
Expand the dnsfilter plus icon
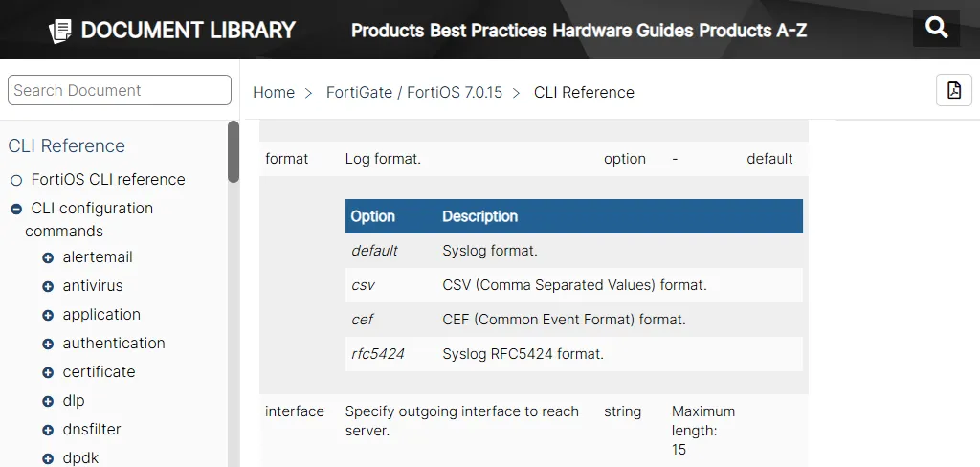click(48, 430)
